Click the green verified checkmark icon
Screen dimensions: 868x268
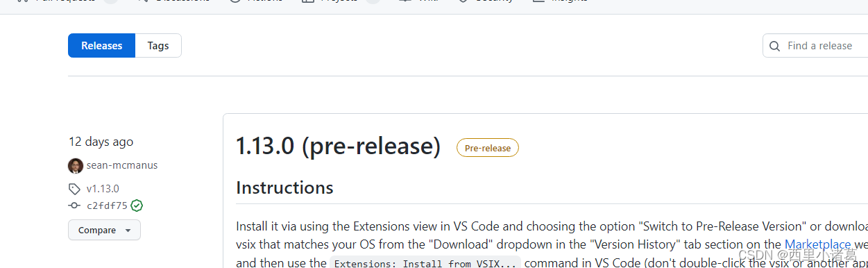click(137, 206)
